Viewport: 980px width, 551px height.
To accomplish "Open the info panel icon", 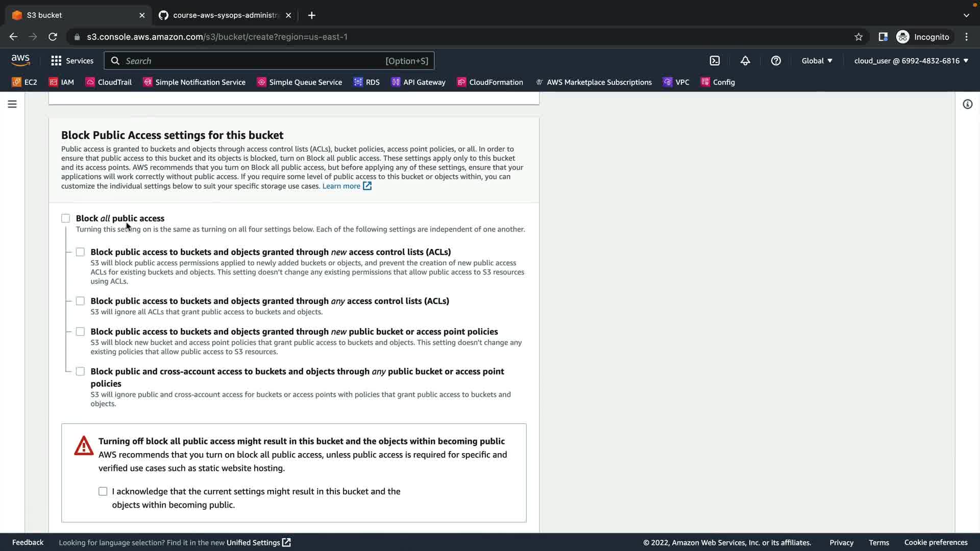I will coord(967,104).
